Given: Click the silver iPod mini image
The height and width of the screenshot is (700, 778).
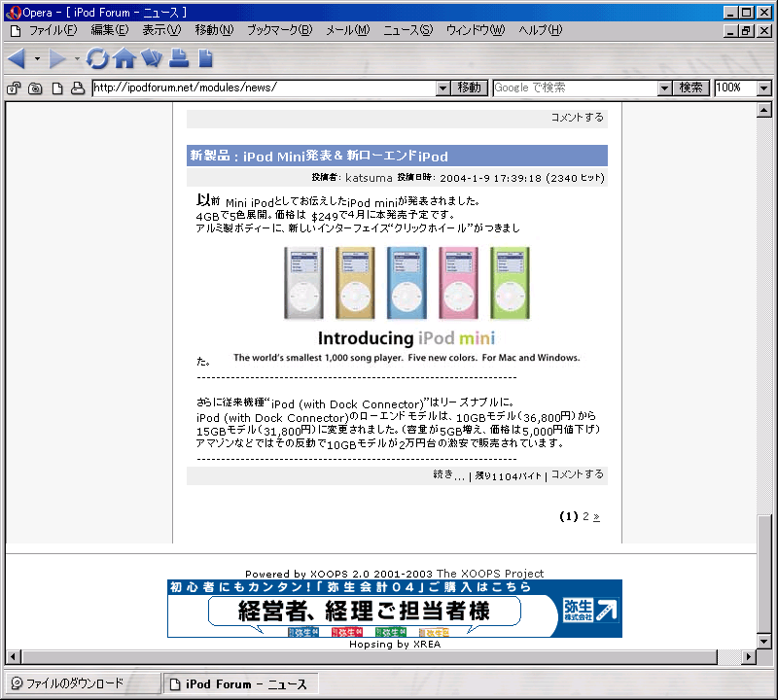Looking at the screenshot, I should 303,283.
